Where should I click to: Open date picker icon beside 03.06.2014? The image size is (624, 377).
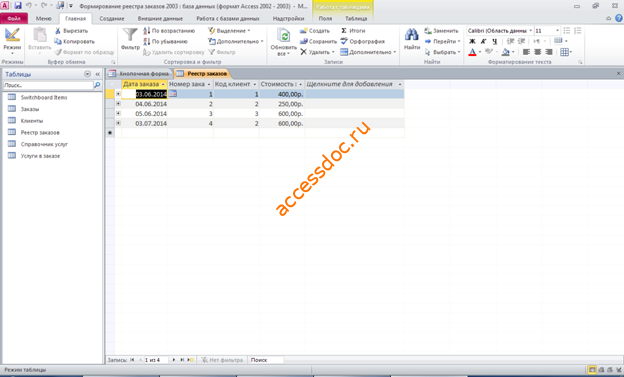(x=173, y=94)
